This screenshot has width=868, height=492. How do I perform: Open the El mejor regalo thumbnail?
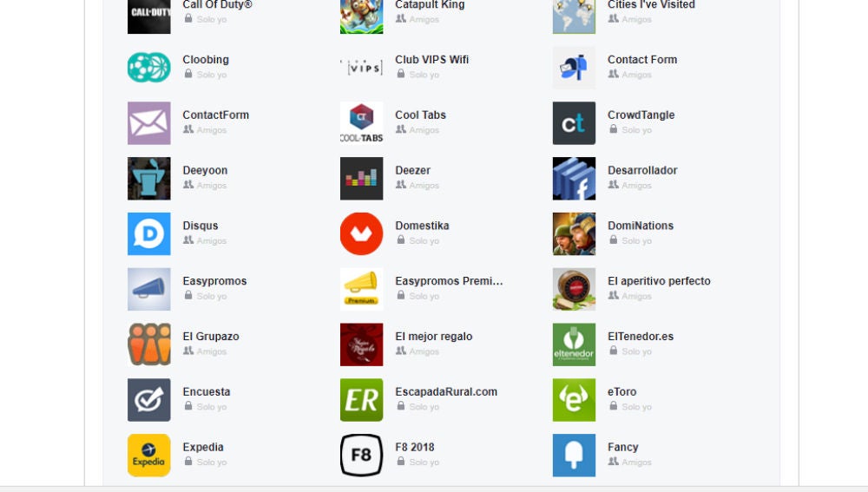(x=361, y=344)
